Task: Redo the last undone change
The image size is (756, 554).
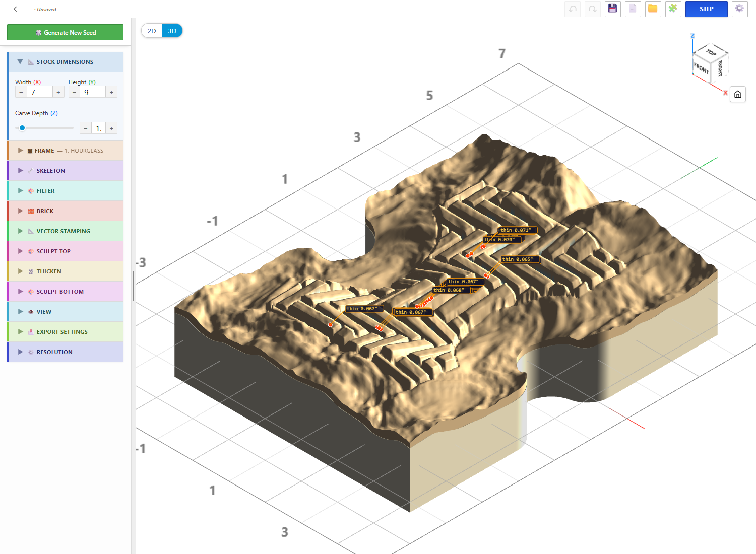Action: [593, 9]
